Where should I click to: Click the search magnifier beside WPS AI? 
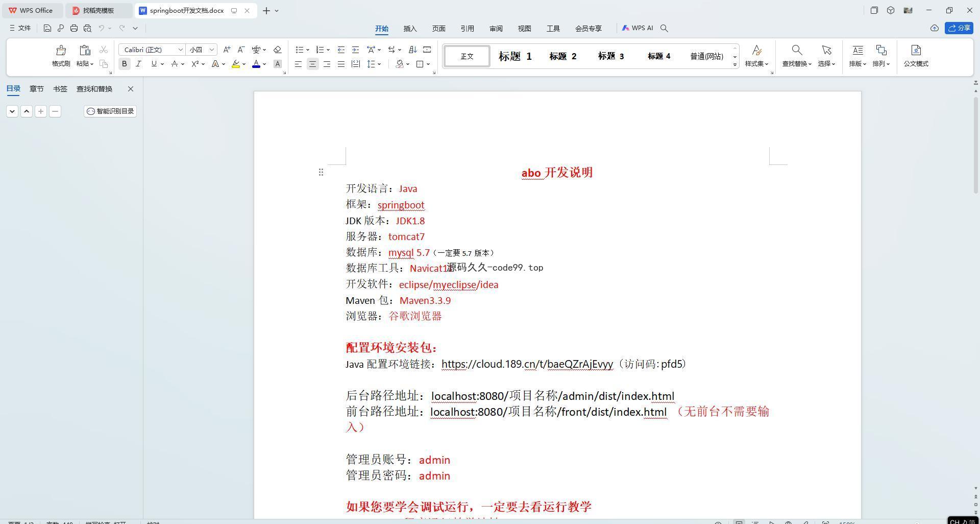(x=664, y=28)
